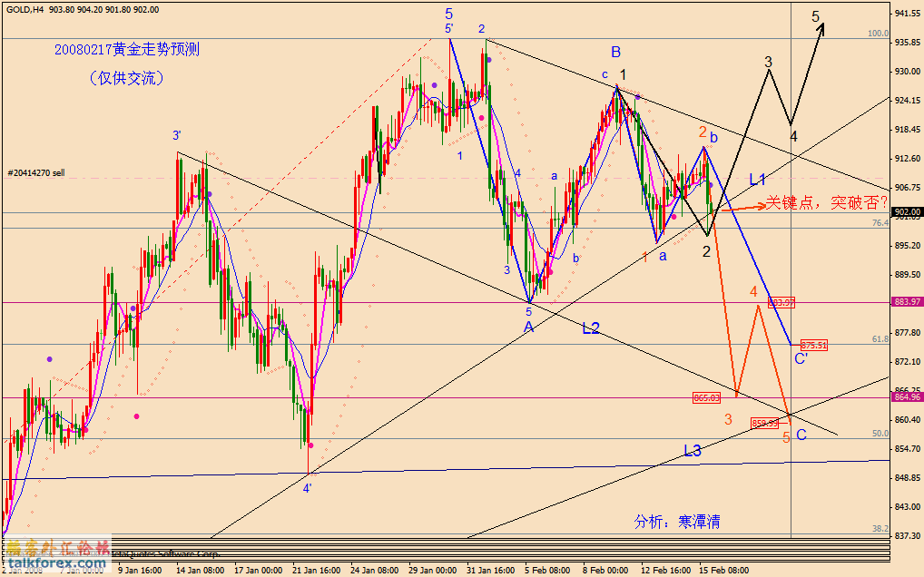Select the 20080217 gold forecast title label

pyautogui.click(x=126, y=50)
